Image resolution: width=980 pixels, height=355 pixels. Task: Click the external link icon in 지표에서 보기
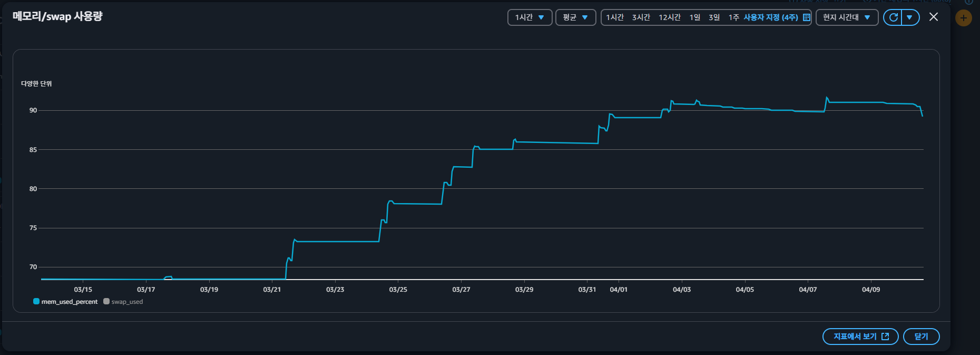click(x=885, y=337)
